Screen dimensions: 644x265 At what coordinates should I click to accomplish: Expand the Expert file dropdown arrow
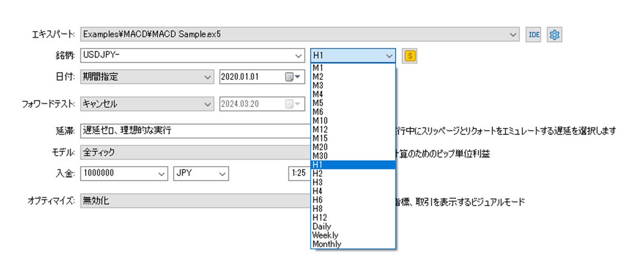(x=512, y=35)
